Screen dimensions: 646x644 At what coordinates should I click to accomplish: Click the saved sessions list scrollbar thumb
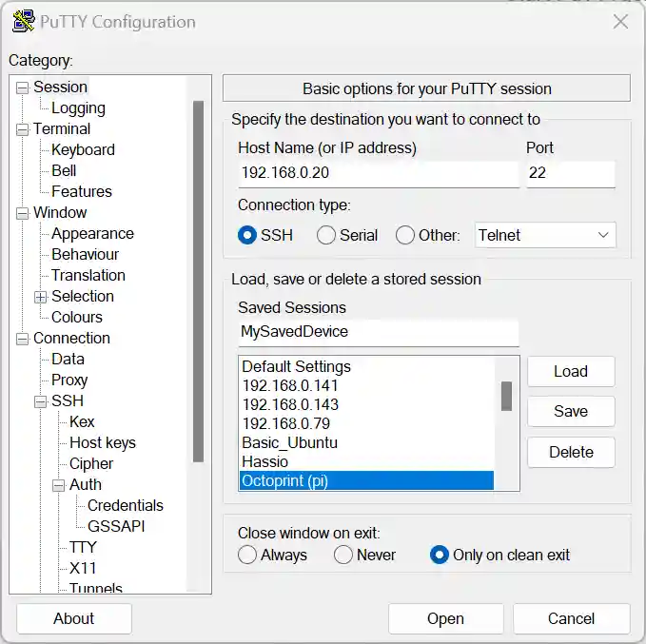click(506, 396)
